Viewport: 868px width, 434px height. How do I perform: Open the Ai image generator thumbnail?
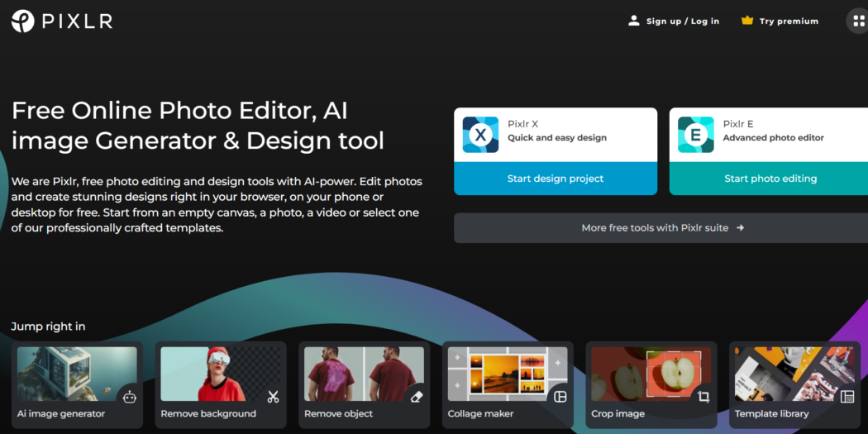click(77, 374)
